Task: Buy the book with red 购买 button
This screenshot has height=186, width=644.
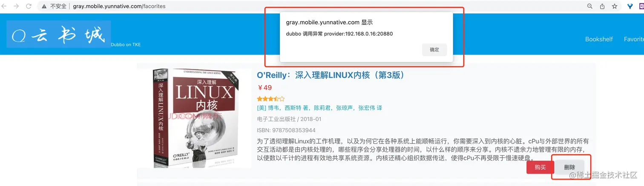Action: point(540,167)
